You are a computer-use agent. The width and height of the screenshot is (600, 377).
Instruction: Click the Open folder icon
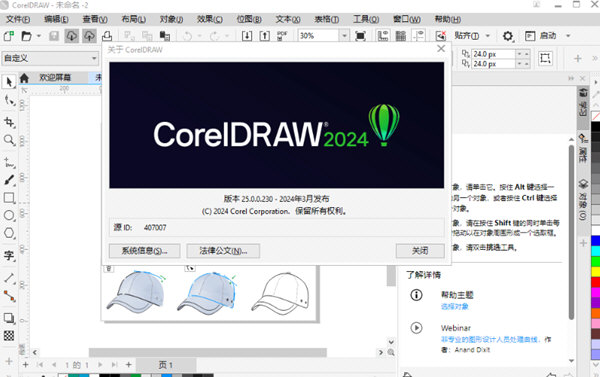click(x=26, y=36)
